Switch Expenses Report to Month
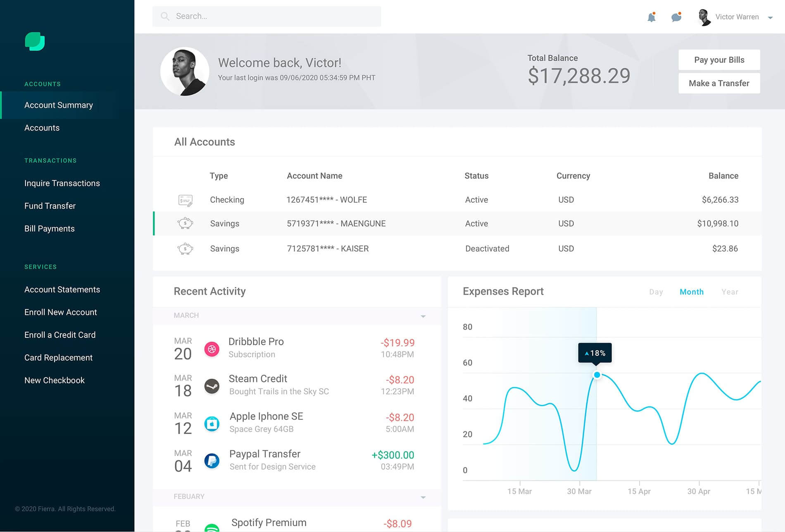The width and height of the screenshot is (785, 532). 691,292
